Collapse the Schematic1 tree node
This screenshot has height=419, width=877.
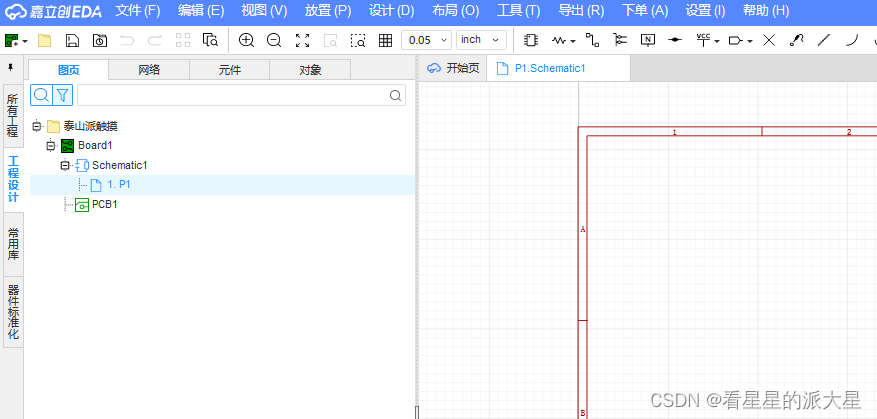(x=65, y=166)
